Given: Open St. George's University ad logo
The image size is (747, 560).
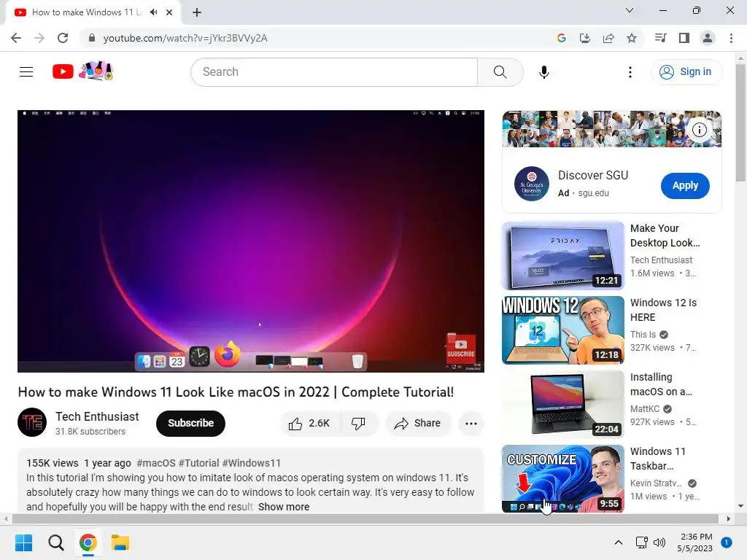Looking at the screenshot, I should coord(532,184).
